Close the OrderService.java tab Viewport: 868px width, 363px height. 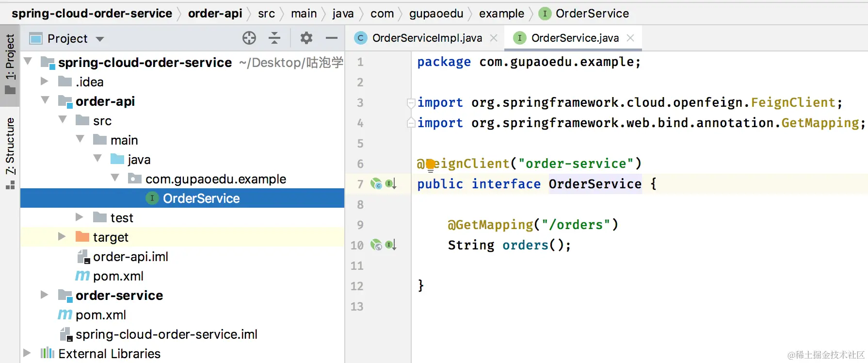[630, 38]
